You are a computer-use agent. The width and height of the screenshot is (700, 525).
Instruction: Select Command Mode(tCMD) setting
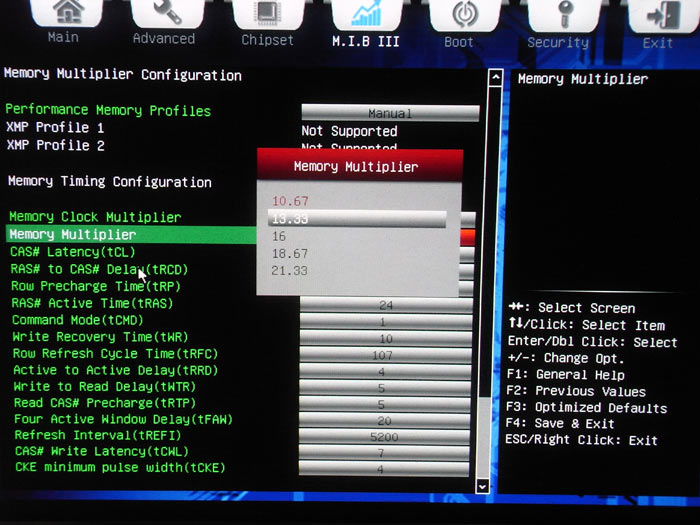78,320
